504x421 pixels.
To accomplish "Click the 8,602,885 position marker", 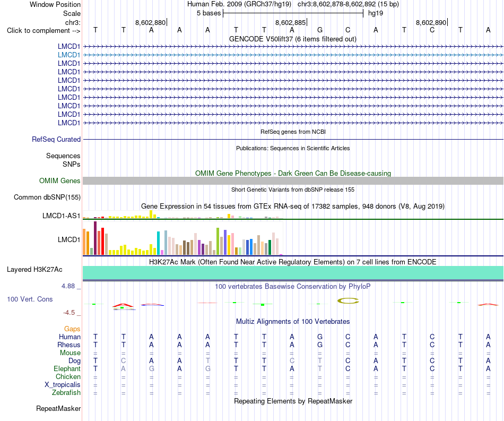I will pyautogui.click(x=291, y=22).
